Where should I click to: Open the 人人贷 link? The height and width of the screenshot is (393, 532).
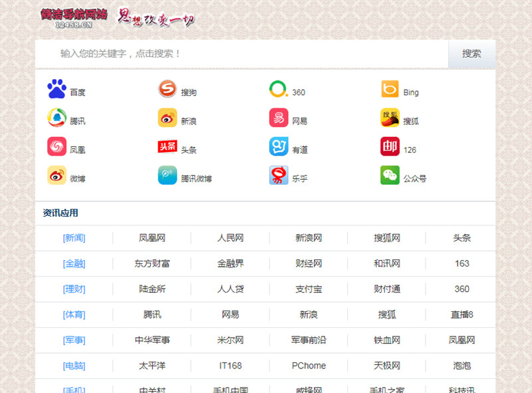(x=230, y=289)
